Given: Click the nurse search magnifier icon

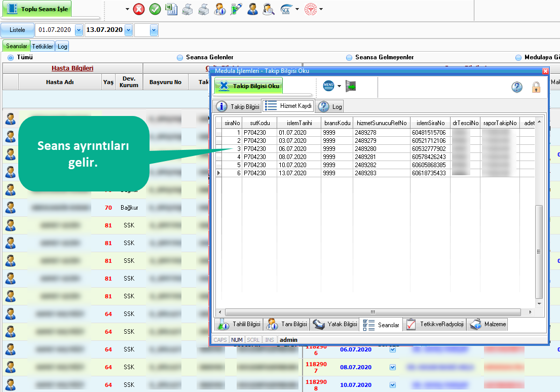Looking at the screenshot, I should [269, 9].
